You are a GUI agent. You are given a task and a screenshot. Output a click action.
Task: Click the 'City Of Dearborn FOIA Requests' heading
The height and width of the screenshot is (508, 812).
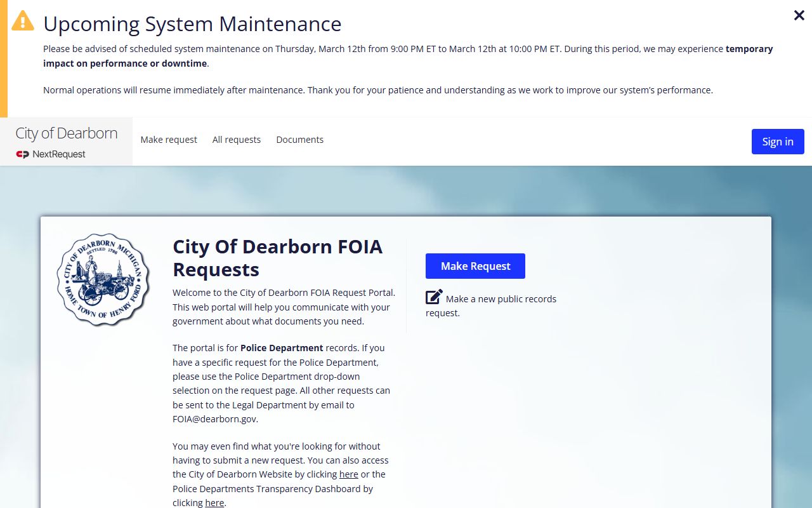[278, 258]
